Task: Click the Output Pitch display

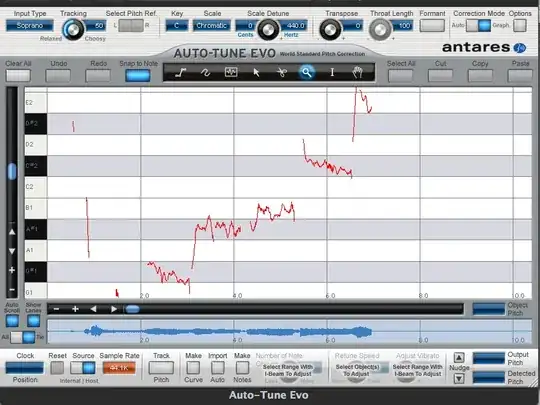Action: coord(488,358)
